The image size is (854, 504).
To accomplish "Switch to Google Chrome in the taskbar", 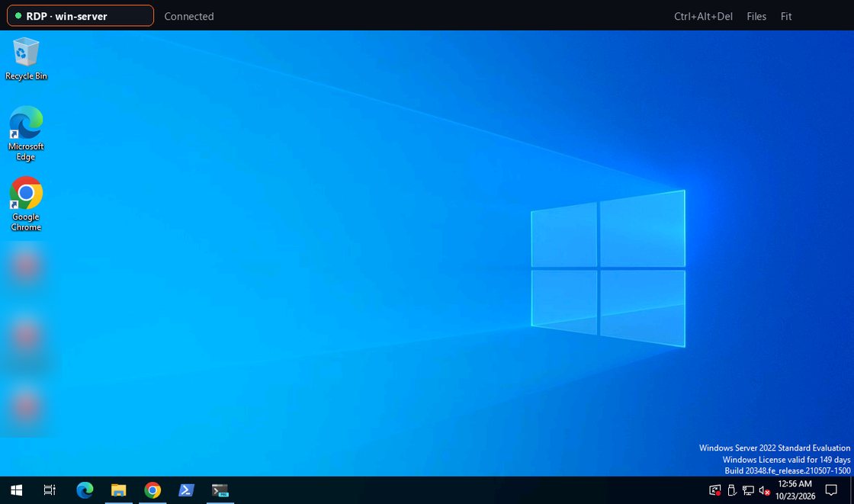I will pos(152,490).
